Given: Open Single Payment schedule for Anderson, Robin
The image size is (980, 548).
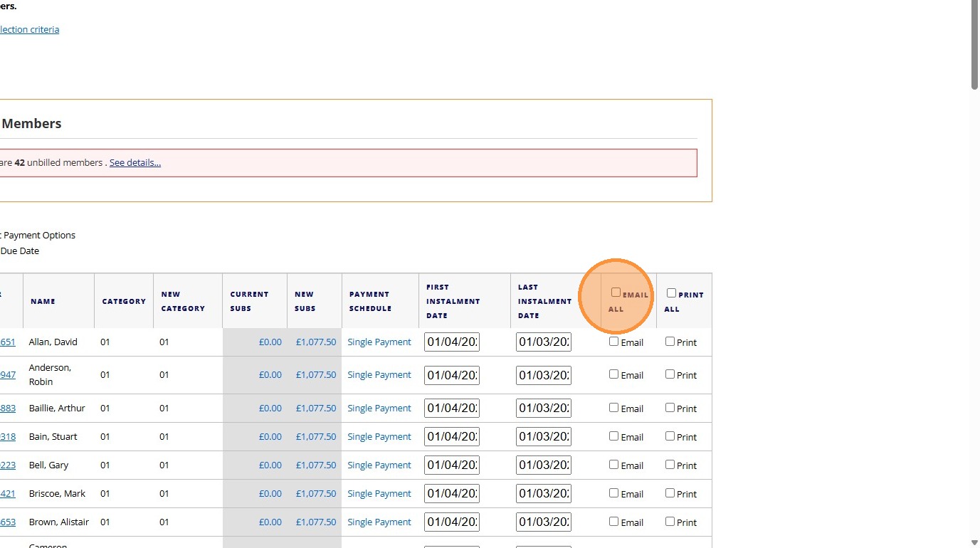Looking at the screenshot, I should 379,374.
